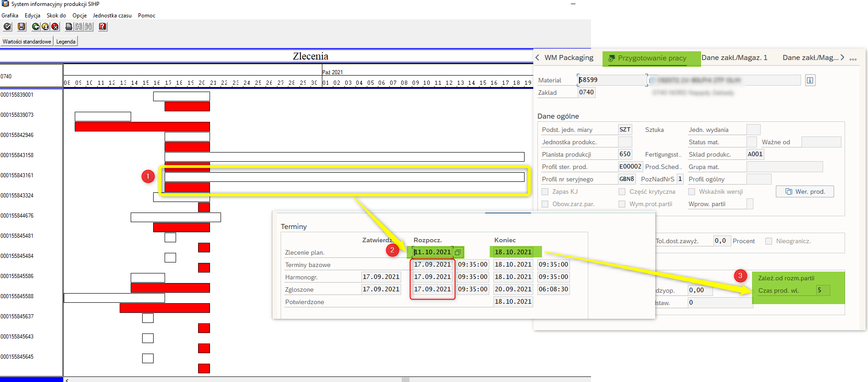
Task: Click the green back arrow icon
Action: [35, 27]
